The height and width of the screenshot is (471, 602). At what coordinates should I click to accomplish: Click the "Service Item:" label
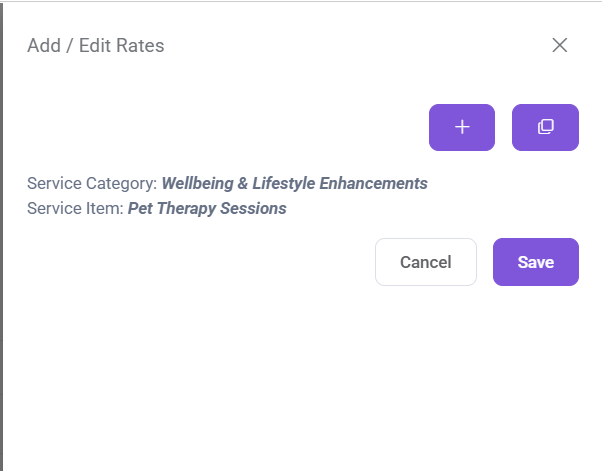tap(75, 209)
